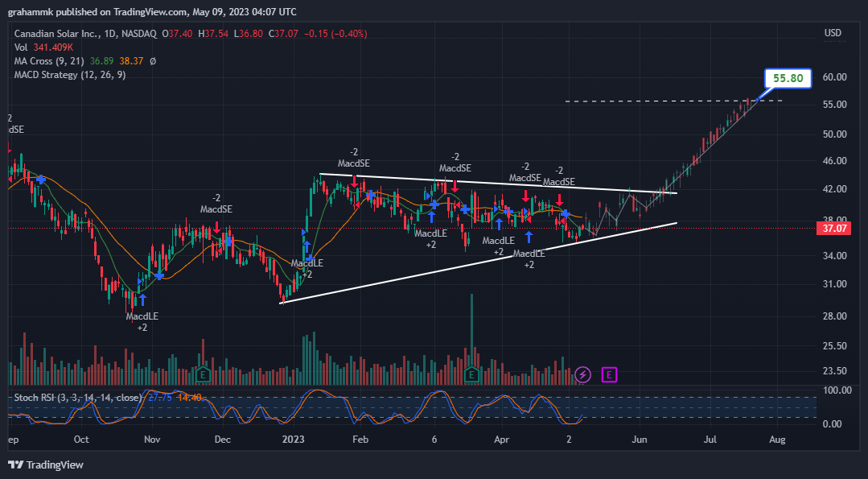Image resolution: width=868 pixels, height=479 pixels.
Task: Click the high price value H37.54
Action: [x=213, y=34]
